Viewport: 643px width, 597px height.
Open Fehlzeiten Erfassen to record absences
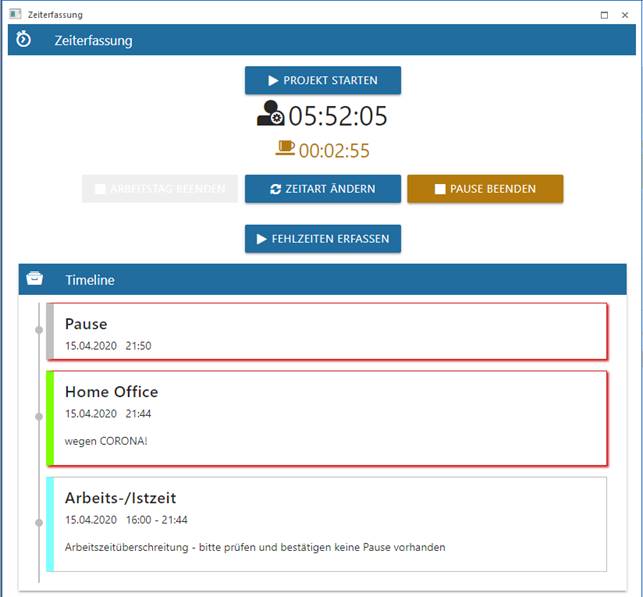(x=322, y=239)
